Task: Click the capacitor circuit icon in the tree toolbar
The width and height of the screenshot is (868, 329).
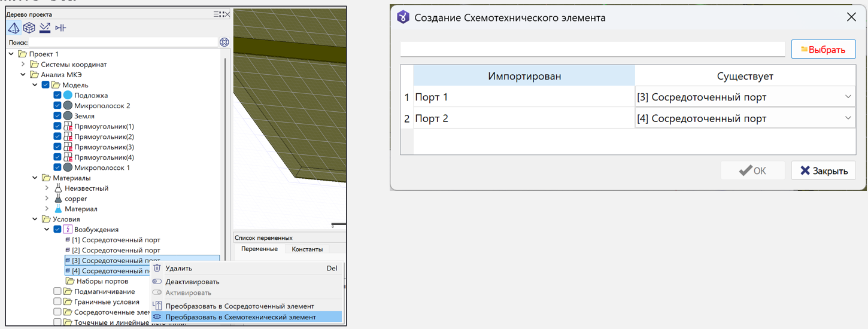Action: pyautogui.click(x=60, y=28)
